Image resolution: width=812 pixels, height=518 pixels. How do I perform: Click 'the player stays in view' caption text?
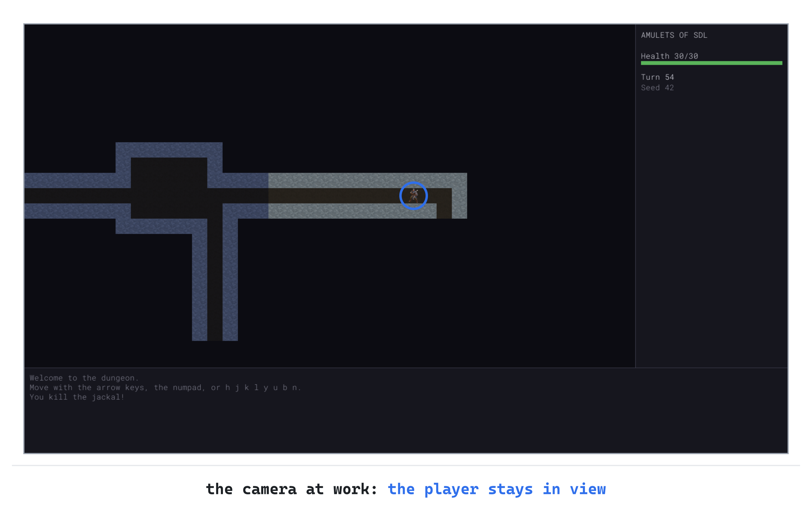click(x=497, y=489)
